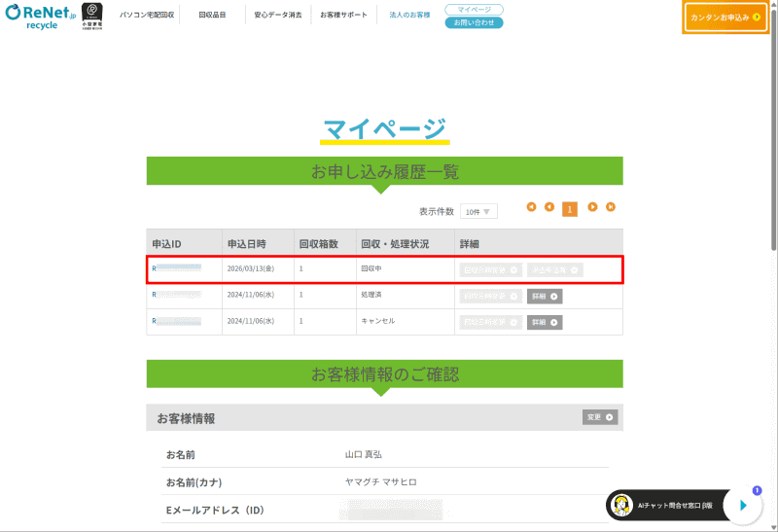Screen dimensions: 778x532
Task: Open the 回収品目 menu item
Action: 212,15
